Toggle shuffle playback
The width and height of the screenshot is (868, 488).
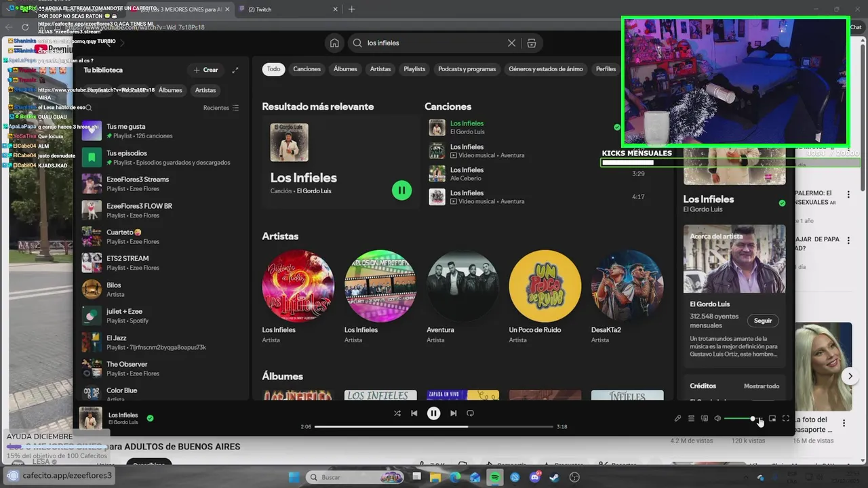point(397,413)
